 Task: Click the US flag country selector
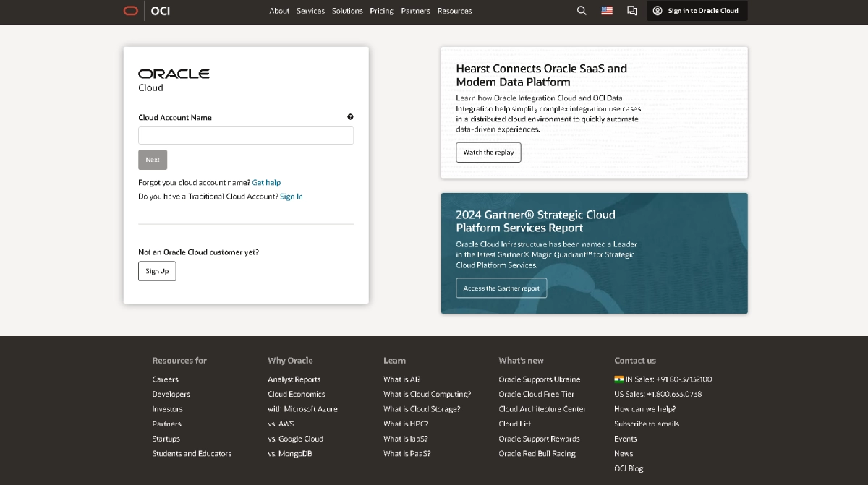tap(607, 11)
